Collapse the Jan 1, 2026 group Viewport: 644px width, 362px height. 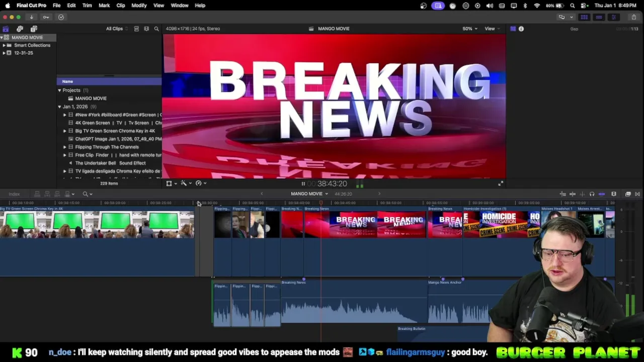click(59, 107)
